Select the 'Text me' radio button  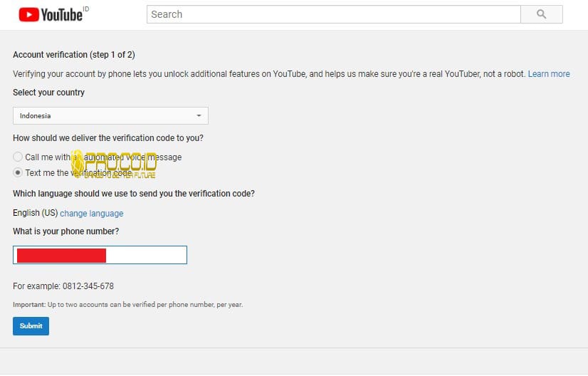(x=18, y=173)
